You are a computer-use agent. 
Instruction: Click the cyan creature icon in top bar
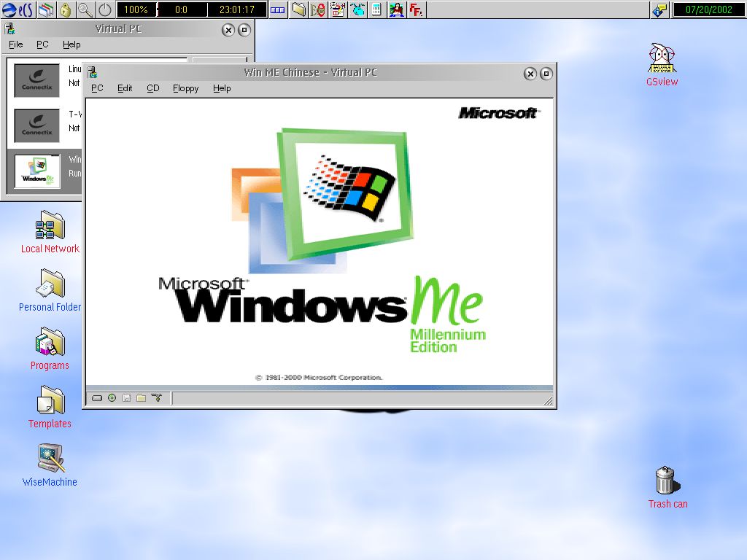click(x=357, y=9)
